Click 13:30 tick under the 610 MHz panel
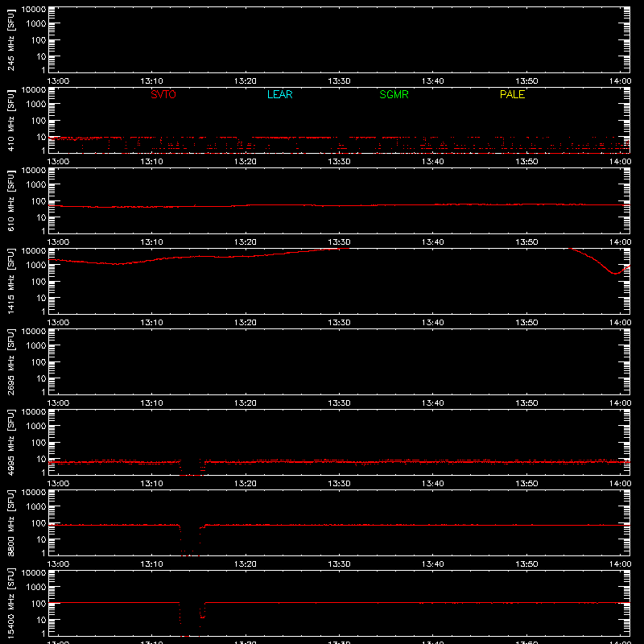This screenshot has width=644, height=644. point(339,242)
